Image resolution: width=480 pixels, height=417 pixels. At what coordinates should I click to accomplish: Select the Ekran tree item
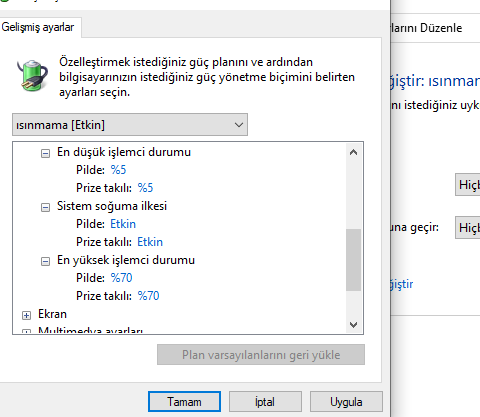coord(52,314)
